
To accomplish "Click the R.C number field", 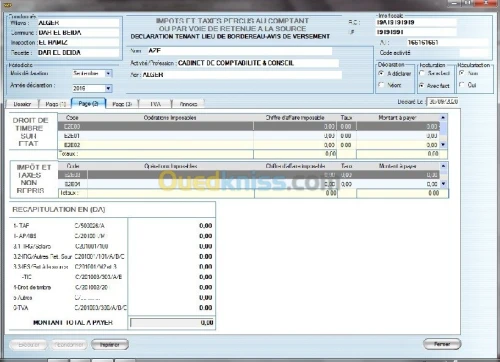I will [416, 22].
